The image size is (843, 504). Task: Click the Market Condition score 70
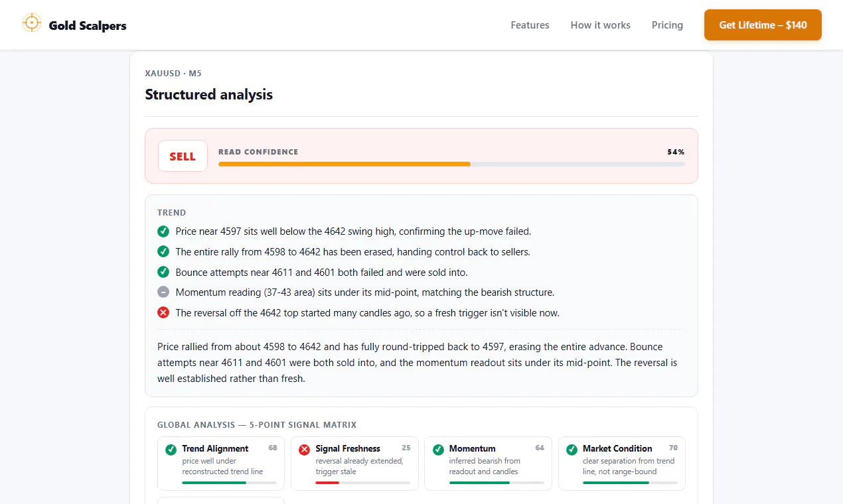point(673,448)
